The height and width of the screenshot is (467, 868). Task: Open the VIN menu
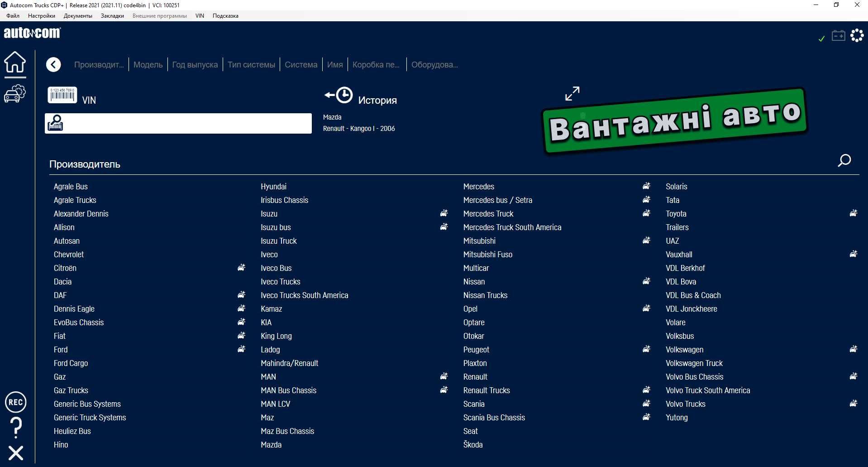200,16
